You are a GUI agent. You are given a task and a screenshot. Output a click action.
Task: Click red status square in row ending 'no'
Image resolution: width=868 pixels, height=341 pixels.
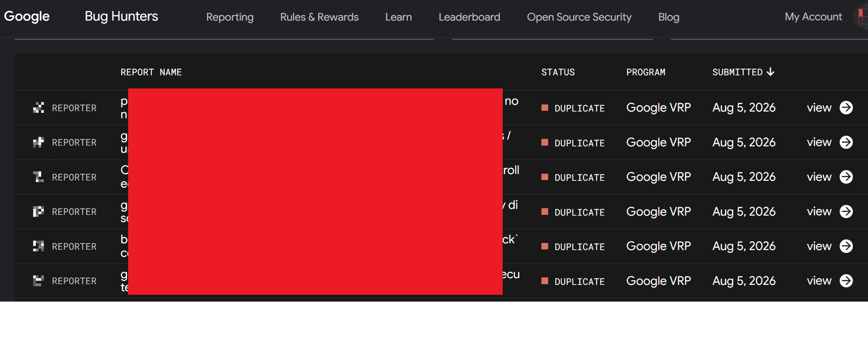[x=545, y=108]
